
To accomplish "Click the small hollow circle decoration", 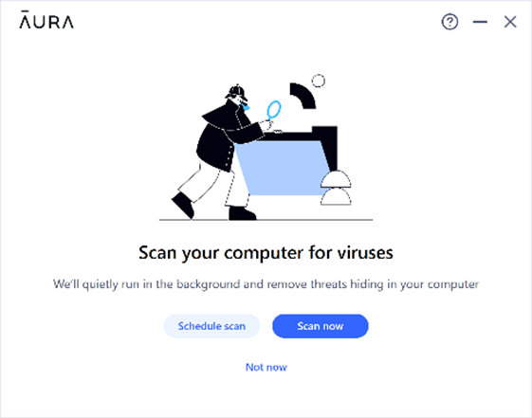I will (x=319, y=81).
